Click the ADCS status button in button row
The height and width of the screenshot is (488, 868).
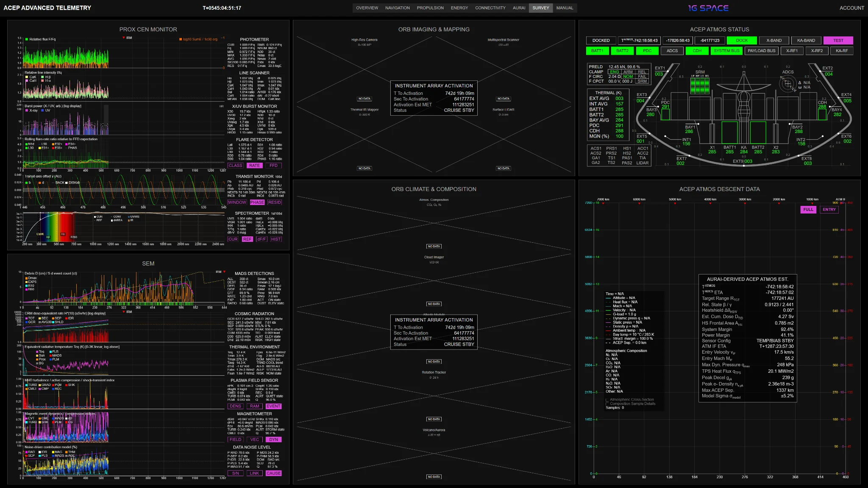tap(672, 51)
